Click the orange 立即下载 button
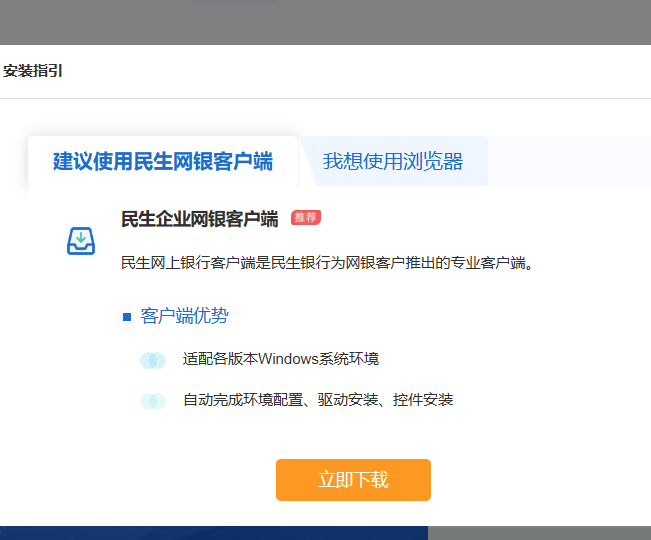 (353, 480)
